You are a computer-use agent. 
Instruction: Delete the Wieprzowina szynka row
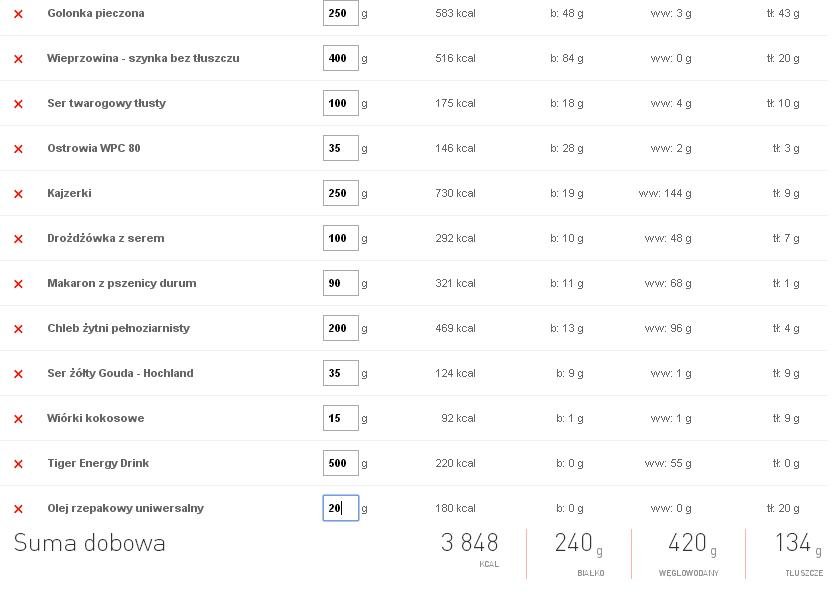click(18, 59)
